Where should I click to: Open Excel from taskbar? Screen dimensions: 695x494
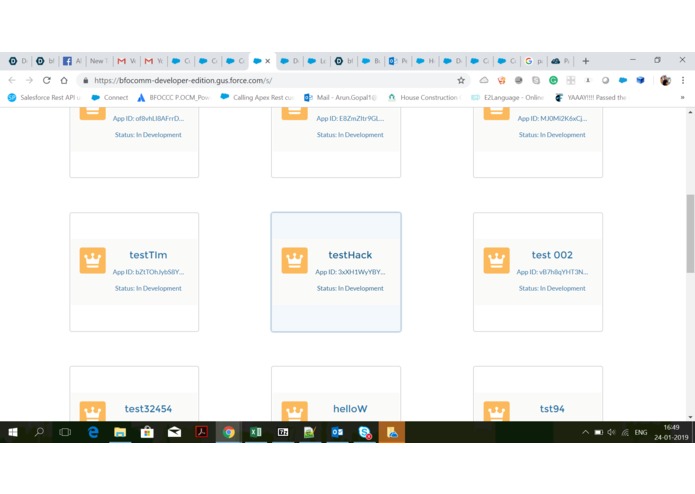click(256, 432)
